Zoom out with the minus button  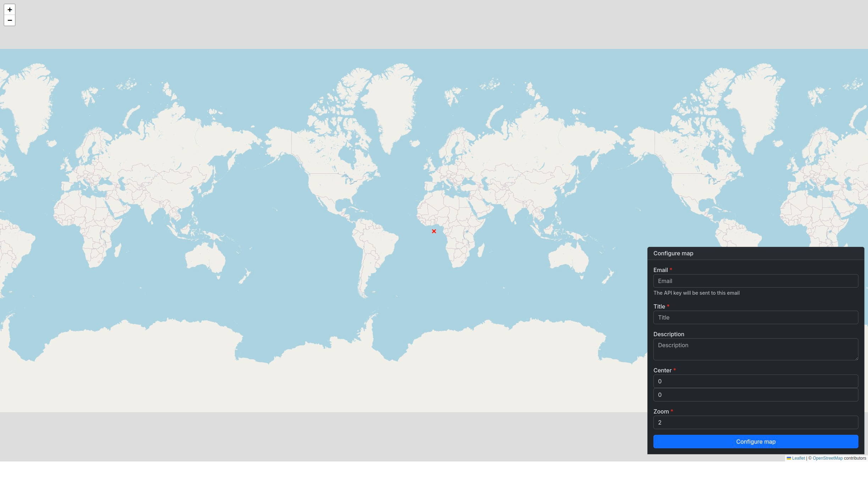(10, 20)
